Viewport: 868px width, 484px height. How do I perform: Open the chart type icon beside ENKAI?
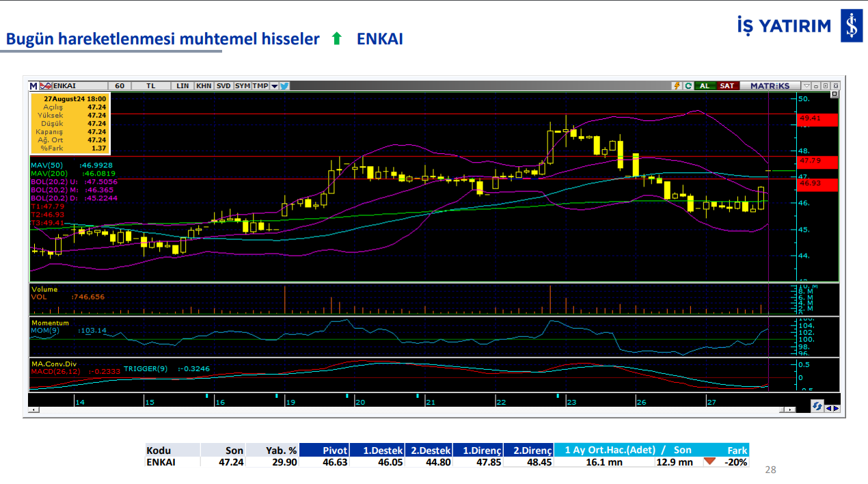point(45,86)
